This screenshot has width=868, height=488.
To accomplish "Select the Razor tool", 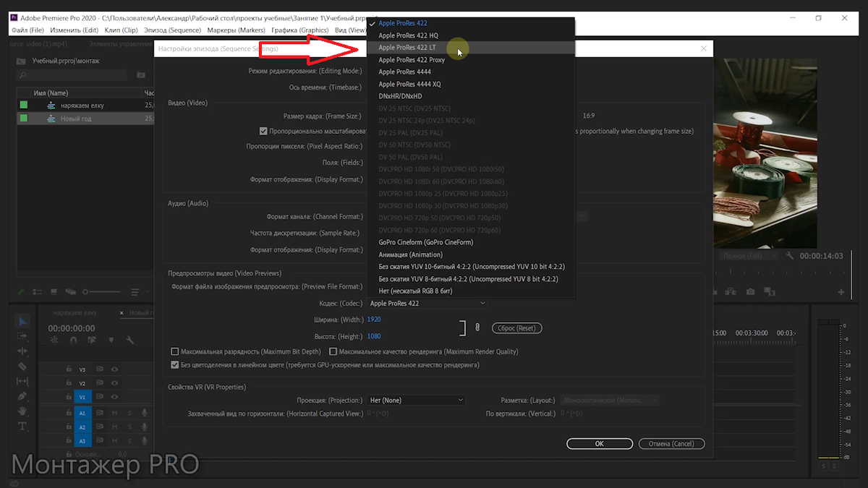I will (x=22, y=367).
